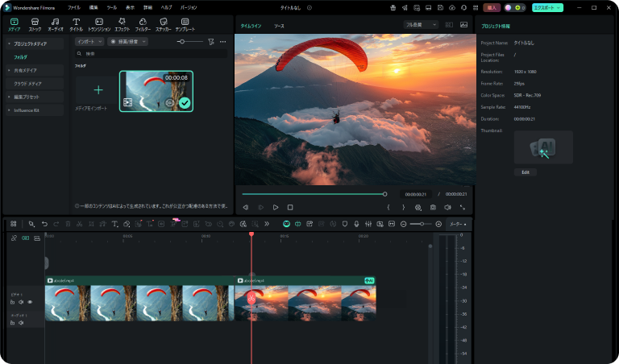The image size is (619, 364).
Task: Lock the video track
Action: tap(13, 302)
